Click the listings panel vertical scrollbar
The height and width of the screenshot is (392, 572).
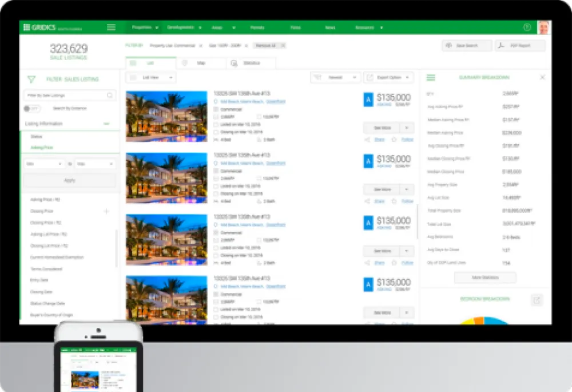coord(417,222)
